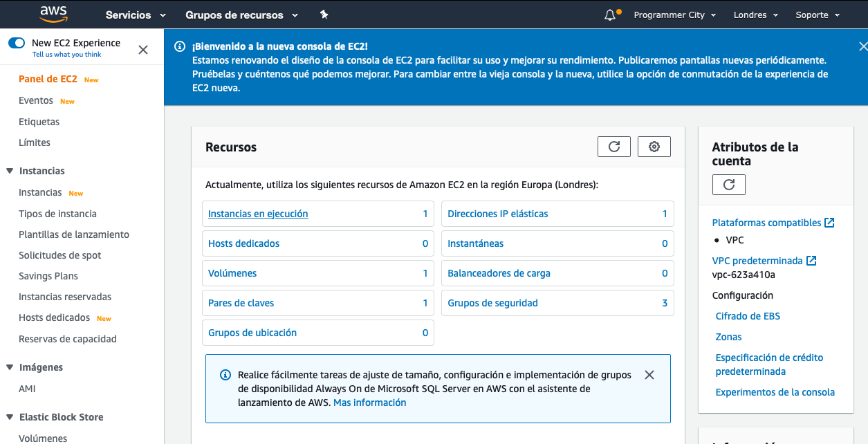Viewport: 868px width, 444px height.
Task: Open the Londres region selector
Action: (756, 15)
